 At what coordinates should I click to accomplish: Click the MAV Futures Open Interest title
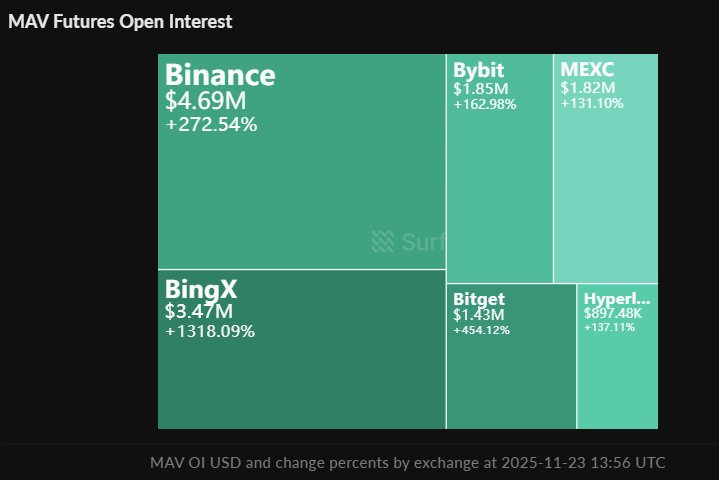point(120,21)
